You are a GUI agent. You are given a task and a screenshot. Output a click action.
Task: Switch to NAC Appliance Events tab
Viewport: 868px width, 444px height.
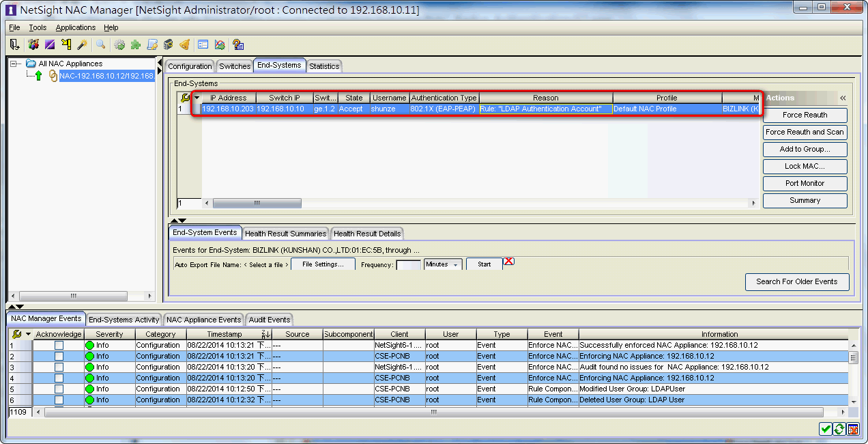pyautogui.click(x=203, y=320)
